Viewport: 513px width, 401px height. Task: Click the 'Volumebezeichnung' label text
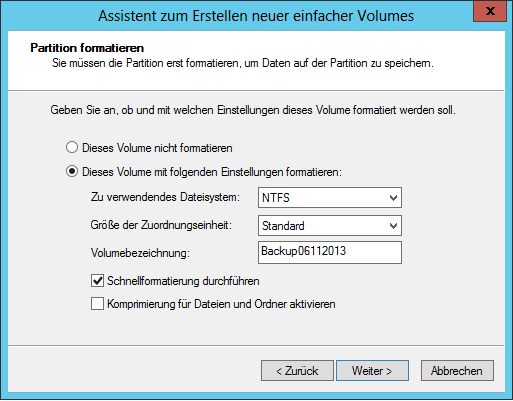point(140,253)
